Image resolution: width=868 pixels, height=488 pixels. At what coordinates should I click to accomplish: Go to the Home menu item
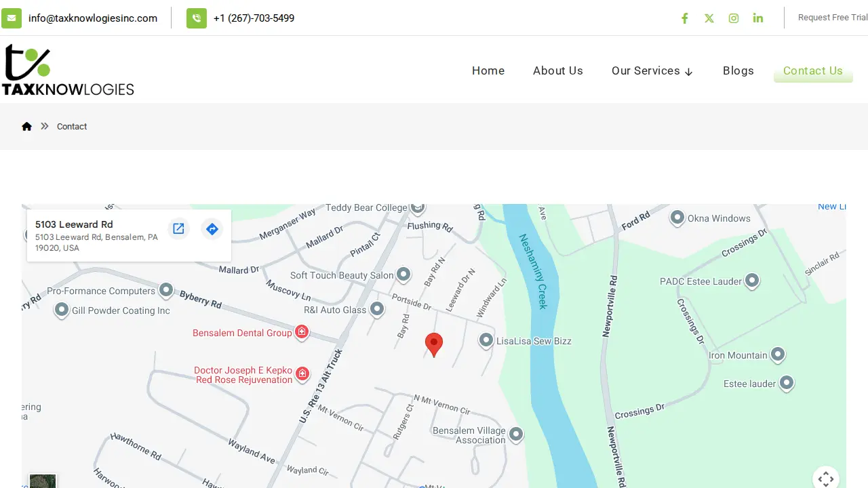488,71
